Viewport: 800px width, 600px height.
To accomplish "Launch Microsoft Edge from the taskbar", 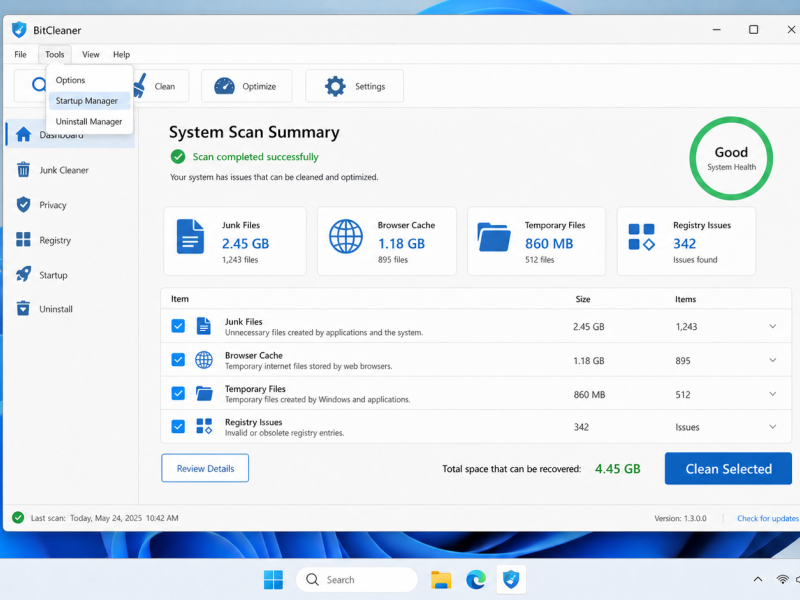I will pos(476,580).
